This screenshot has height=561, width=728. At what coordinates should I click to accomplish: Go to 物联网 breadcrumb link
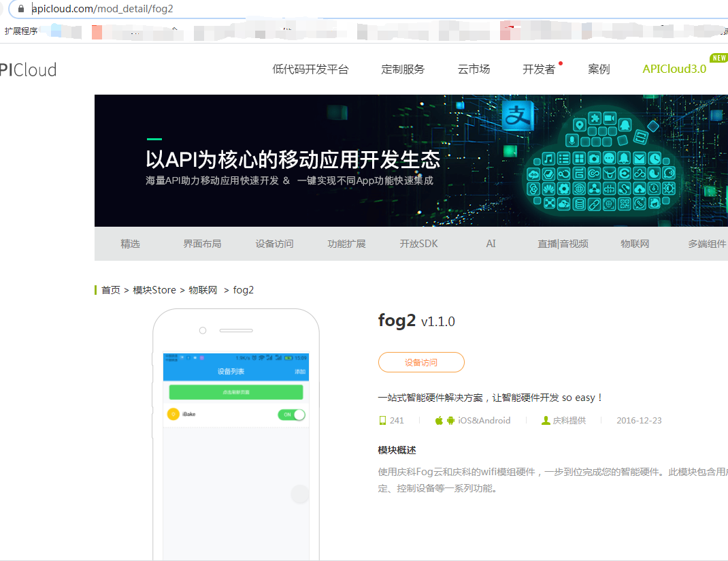pos(203,290)
